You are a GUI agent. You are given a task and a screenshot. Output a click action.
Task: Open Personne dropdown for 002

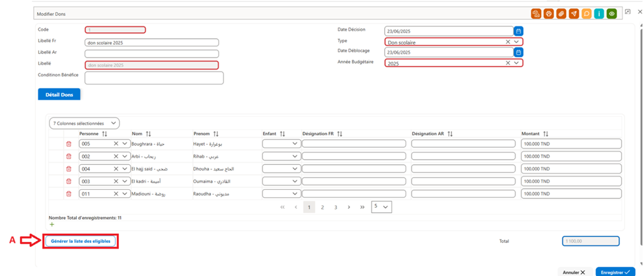(x=125, y=157)
